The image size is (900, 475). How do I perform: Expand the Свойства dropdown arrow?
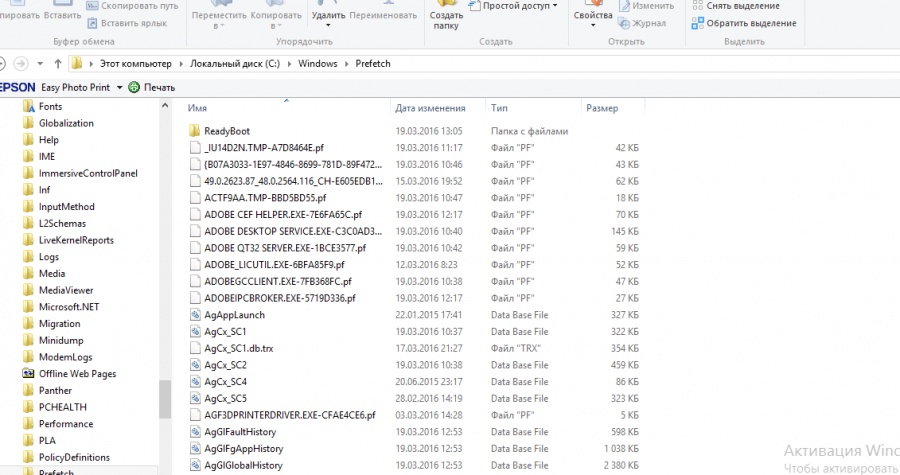click(593, 25)
